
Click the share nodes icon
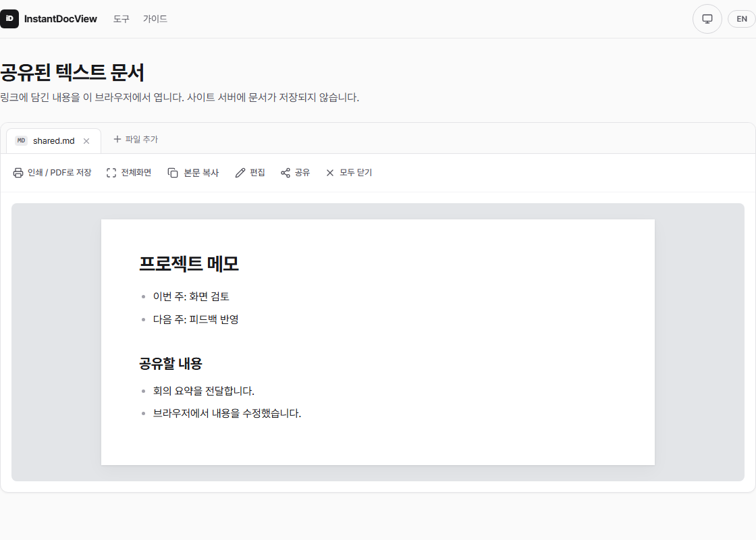click(x=286, y=173)
